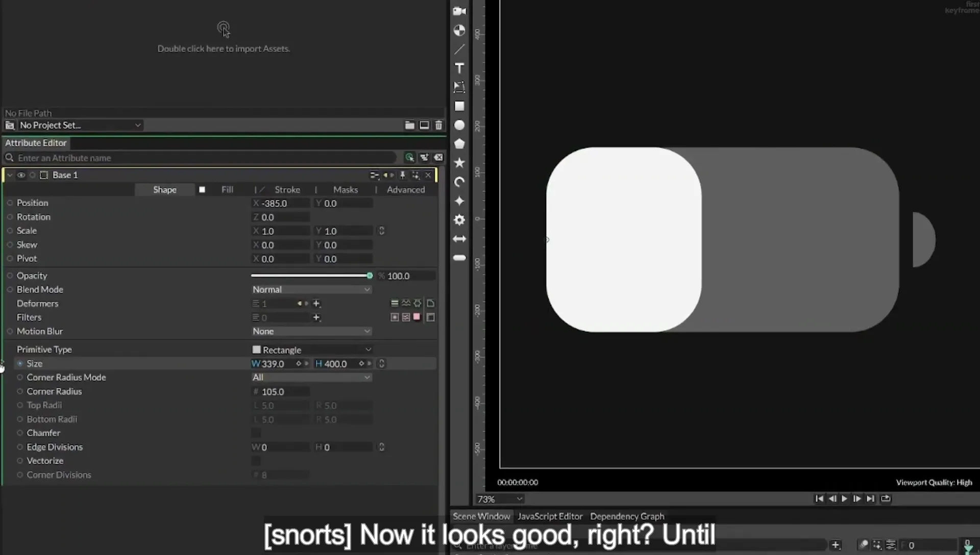Adjust the Opacity slider handle

(x=370, y=275)
